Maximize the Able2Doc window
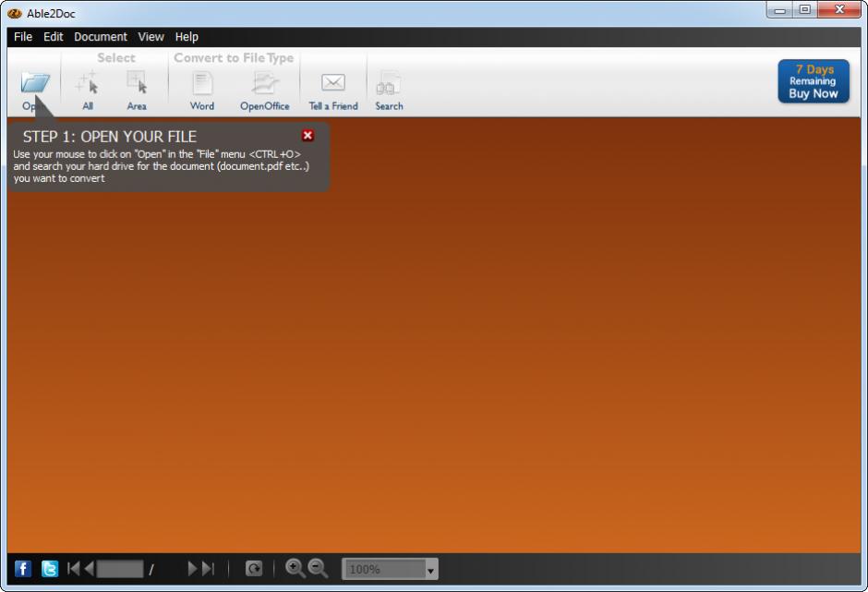The image size is (868, 592). tap(805, 10)
